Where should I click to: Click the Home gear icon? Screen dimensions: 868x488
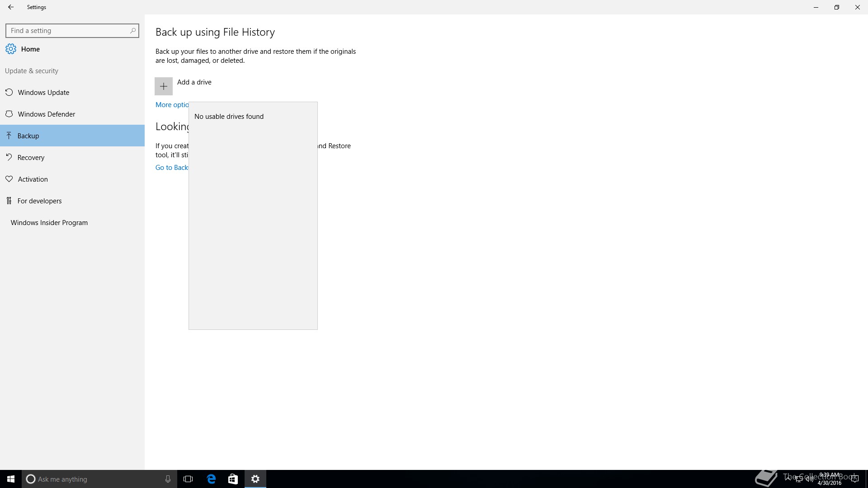(11, 49)
